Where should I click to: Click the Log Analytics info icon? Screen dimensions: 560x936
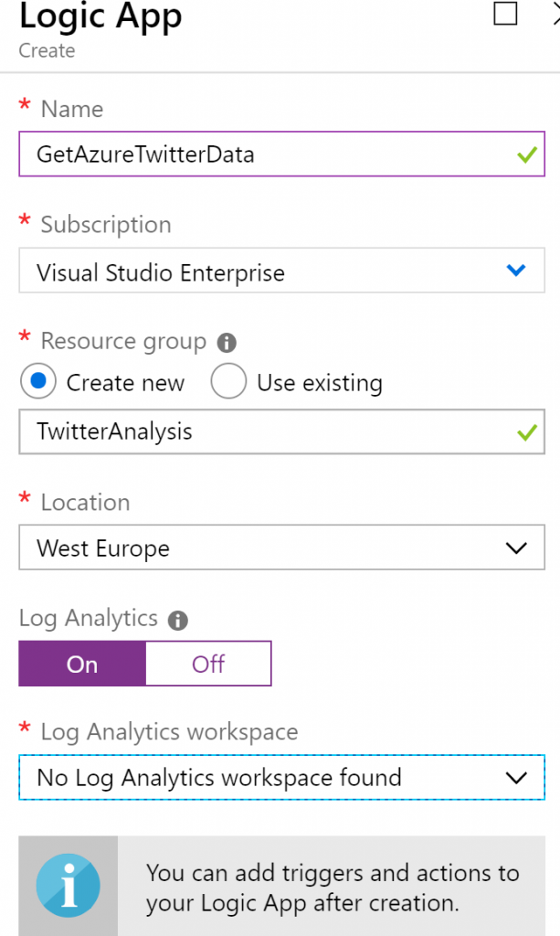click(178, 621)
